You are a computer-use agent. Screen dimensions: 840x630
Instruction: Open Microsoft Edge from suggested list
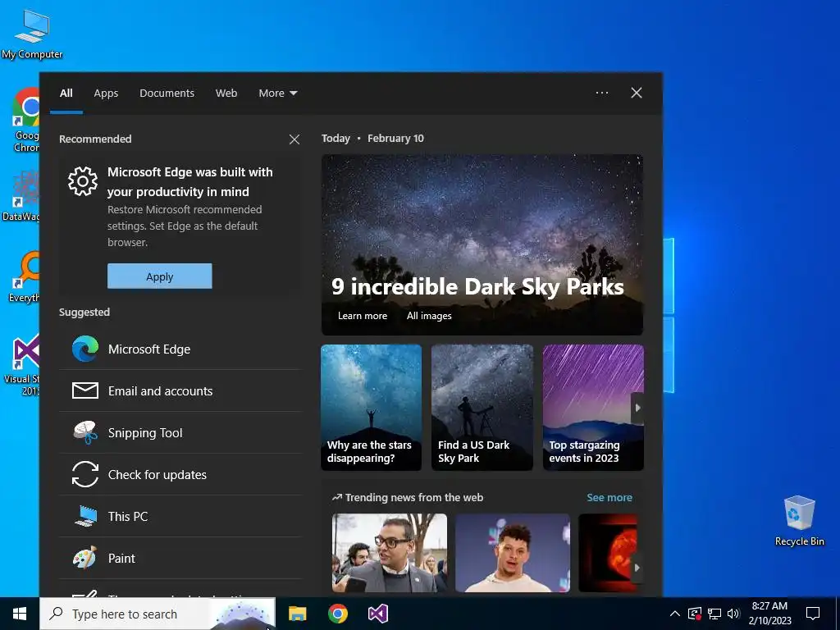tap(180, 349)
